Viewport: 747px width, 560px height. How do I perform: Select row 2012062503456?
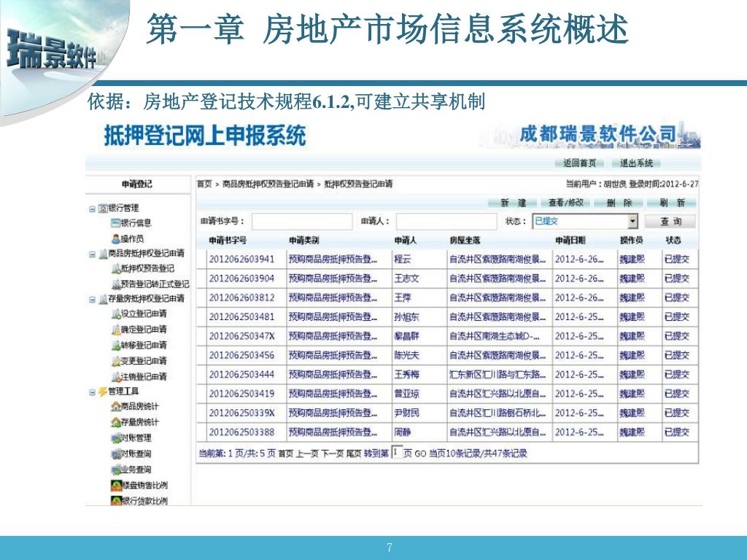tap(447, 355)
